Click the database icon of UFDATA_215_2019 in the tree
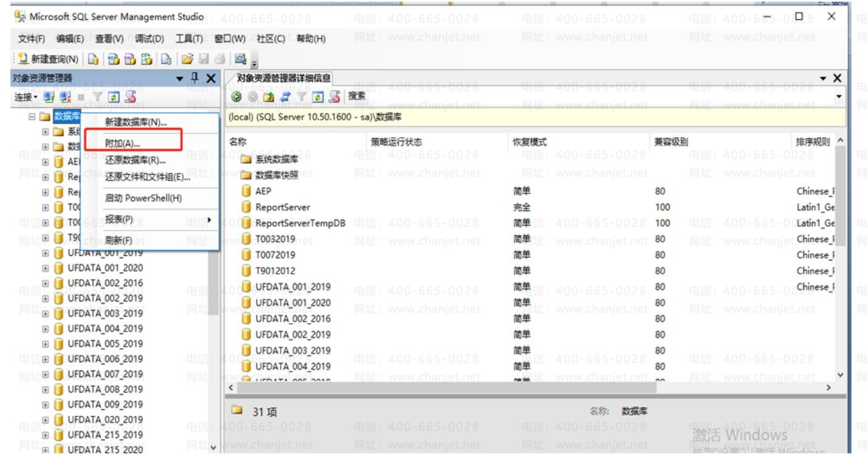 click(x=59, y=435)
